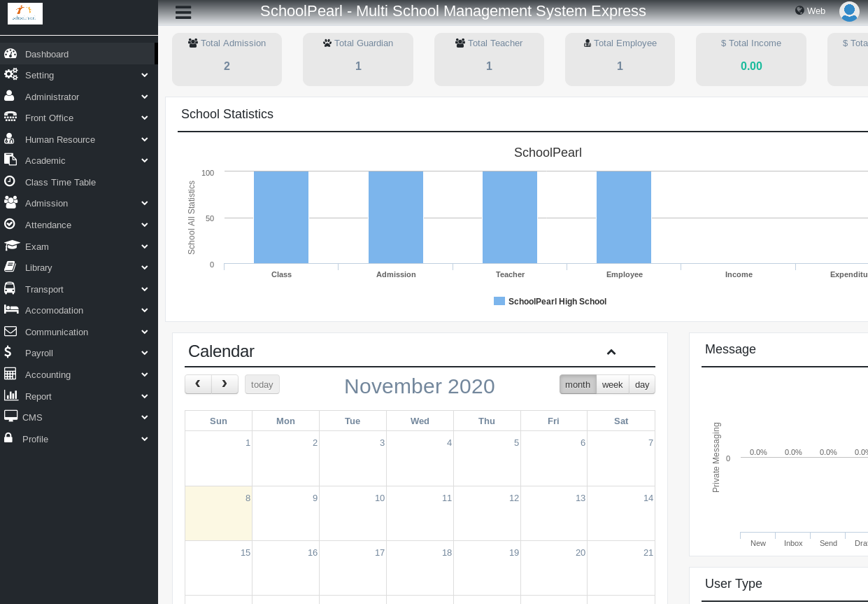Image resolution: width=868 pixels, height=604 pixels.
Task: Expand the Accounting submenu chevron
Action: point(144,374)
